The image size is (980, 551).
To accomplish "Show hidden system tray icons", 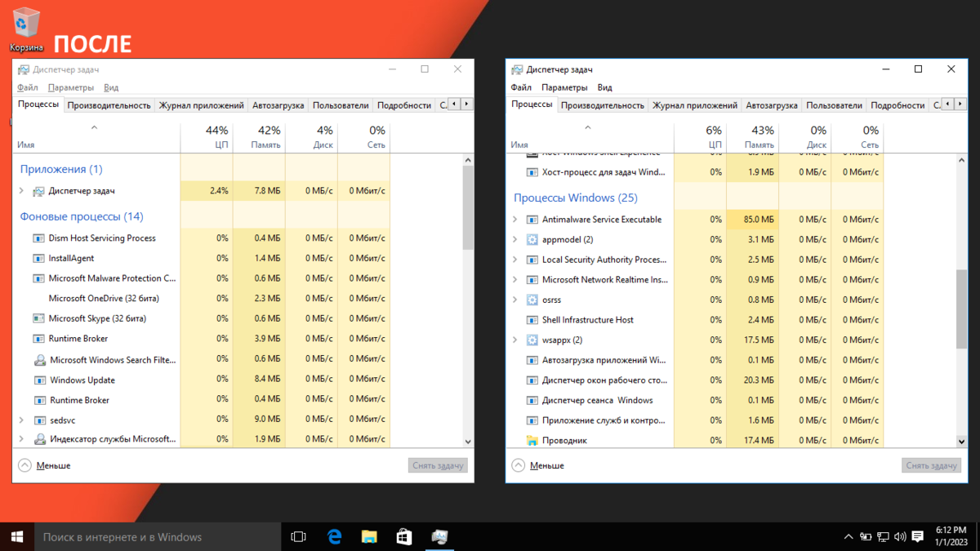I will pyautogui.click(x=849, y=536).
